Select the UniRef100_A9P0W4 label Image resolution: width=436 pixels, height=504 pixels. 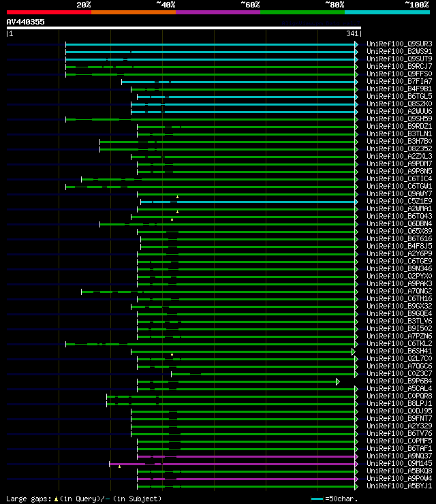click(x=399, y=479)
